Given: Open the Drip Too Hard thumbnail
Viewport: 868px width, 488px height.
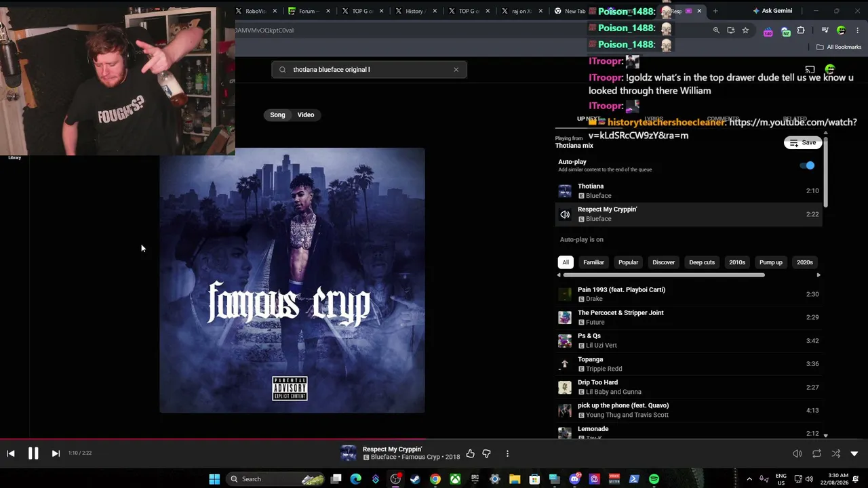Looking at the screenshot, I should [565, 387].
